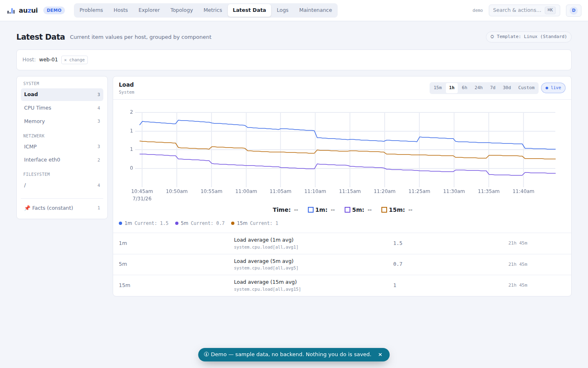Select Memory in the sidebar
588x368 pixels.
pyautogui.click(x=62, y=121)
